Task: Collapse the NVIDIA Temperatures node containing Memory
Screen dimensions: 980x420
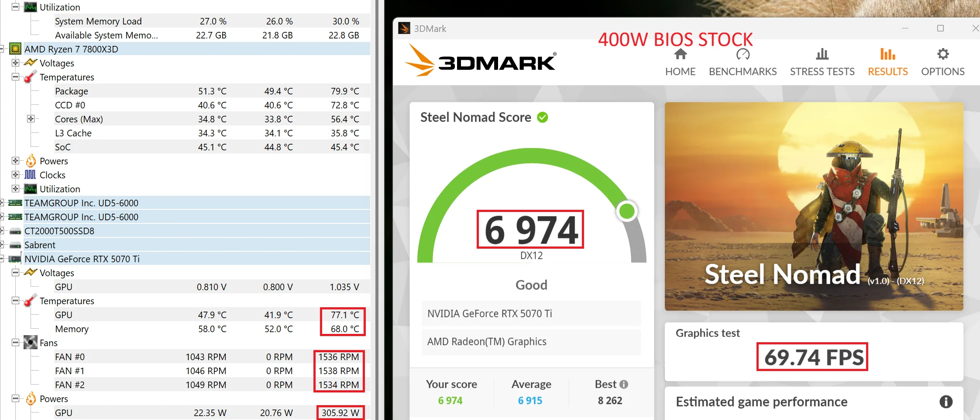Action: (15, 301)
